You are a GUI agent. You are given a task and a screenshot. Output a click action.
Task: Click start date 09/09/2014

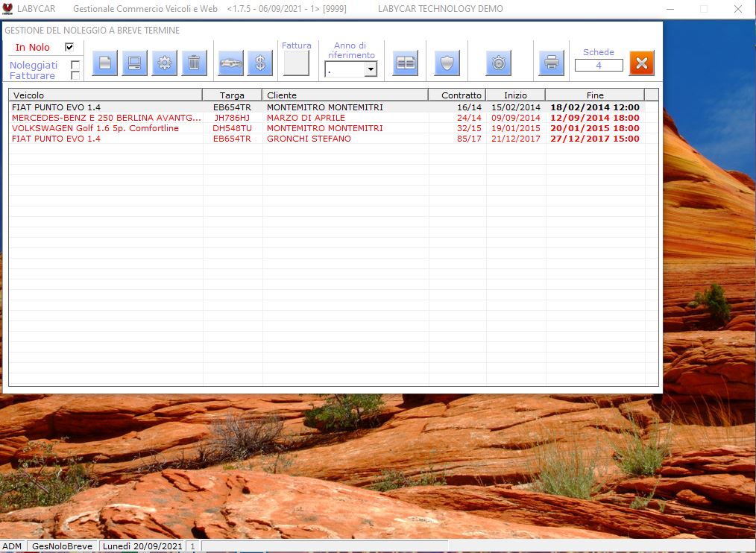[516, 118]
